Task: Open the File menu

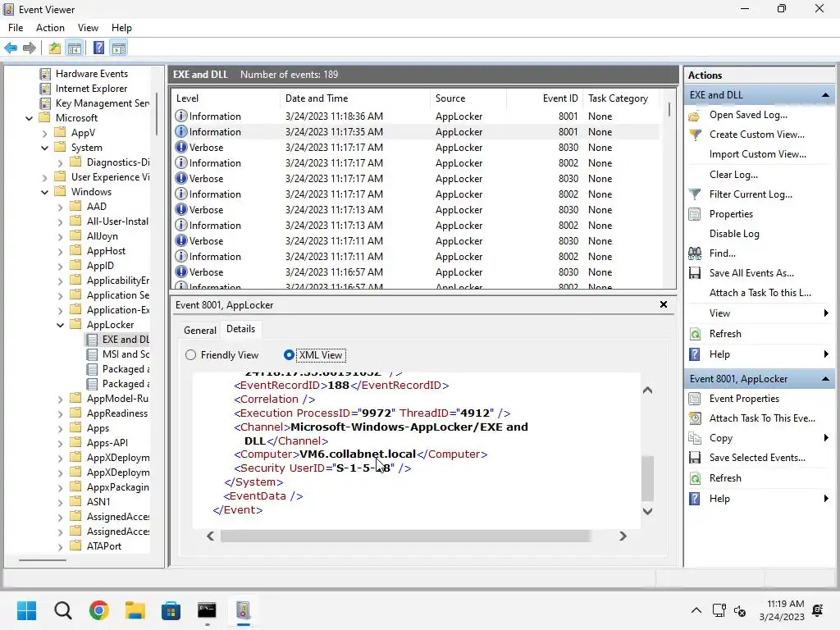Action: [16, 28]
